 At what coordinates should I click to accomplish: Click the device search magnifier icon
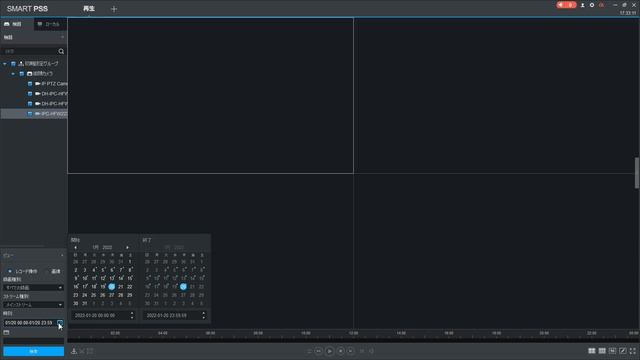pyautogui.click(x=61, y=51)
